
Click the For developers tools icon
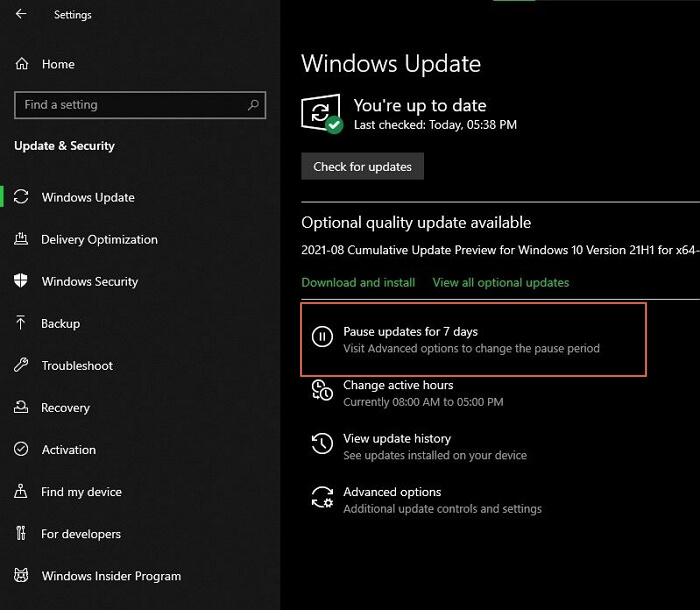click(21, 533)
